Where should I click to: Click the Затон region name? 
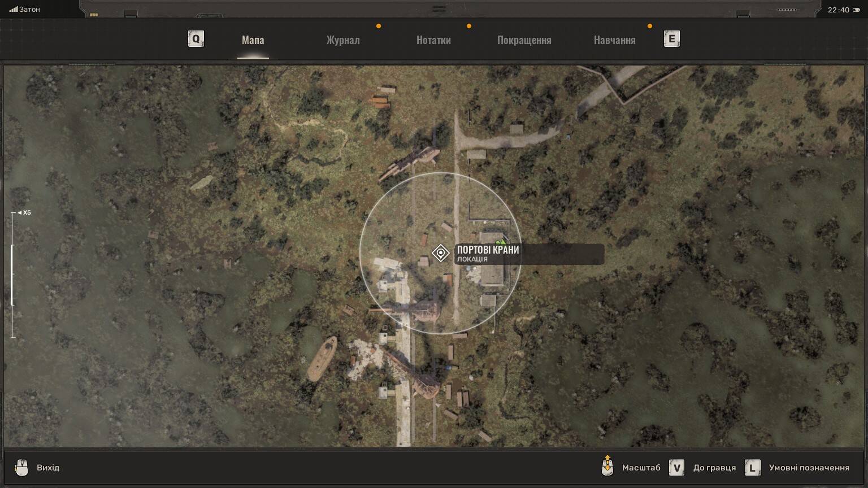point(30,10)
